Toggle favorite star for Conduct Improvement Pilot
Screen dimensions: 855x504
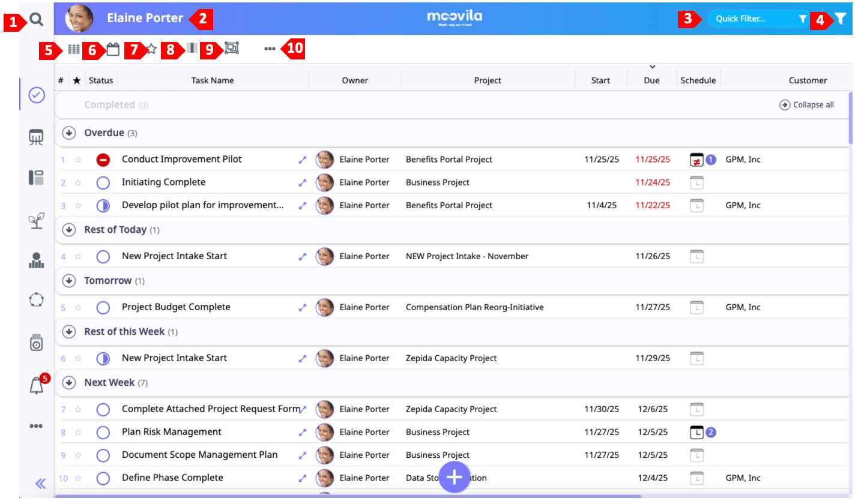(x=77, y=160)
